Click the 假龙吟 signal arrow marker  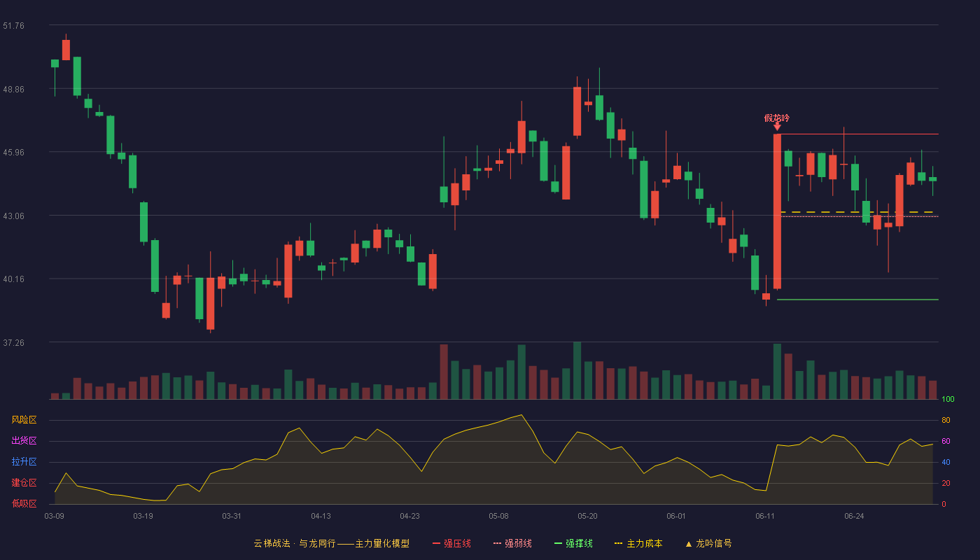(777, 127)
